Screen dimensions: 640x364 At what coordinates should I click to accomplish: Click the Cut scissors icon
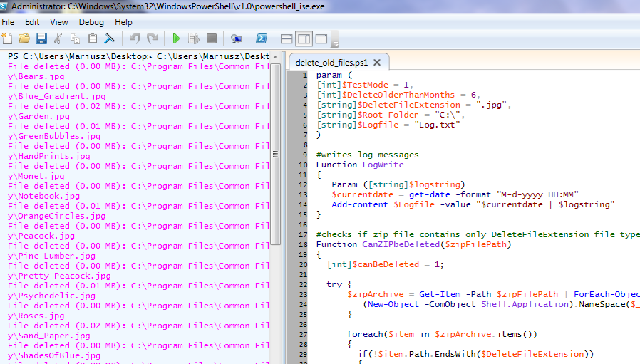58,38
